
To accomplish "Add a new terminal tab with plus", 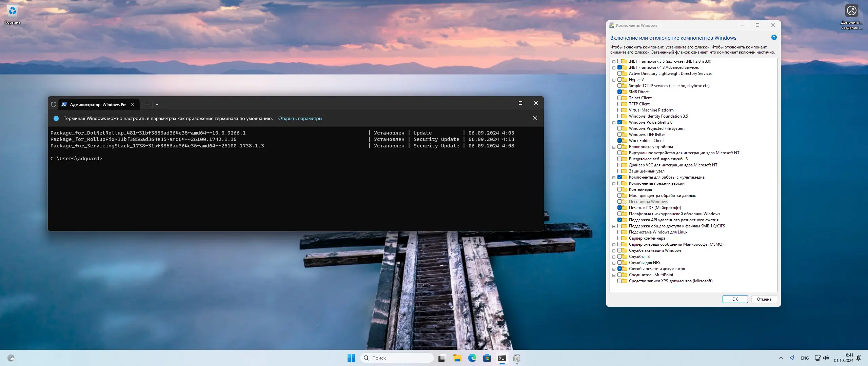I will 147,104.
